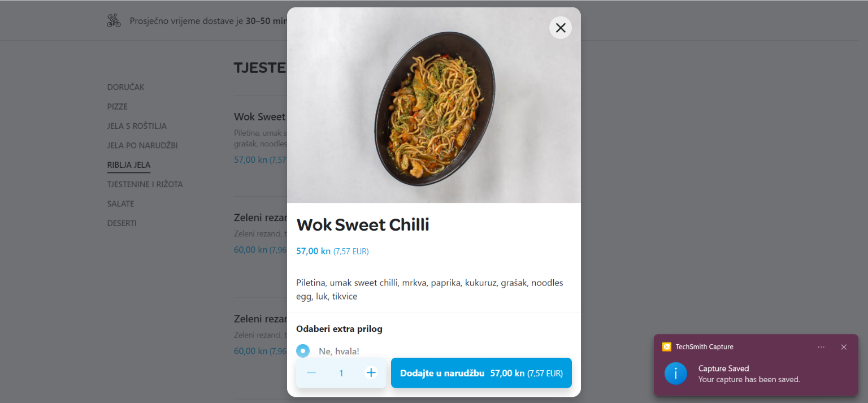868x403 pixels.
Task: Go to the SALATE category
Action: coord(121,203)
